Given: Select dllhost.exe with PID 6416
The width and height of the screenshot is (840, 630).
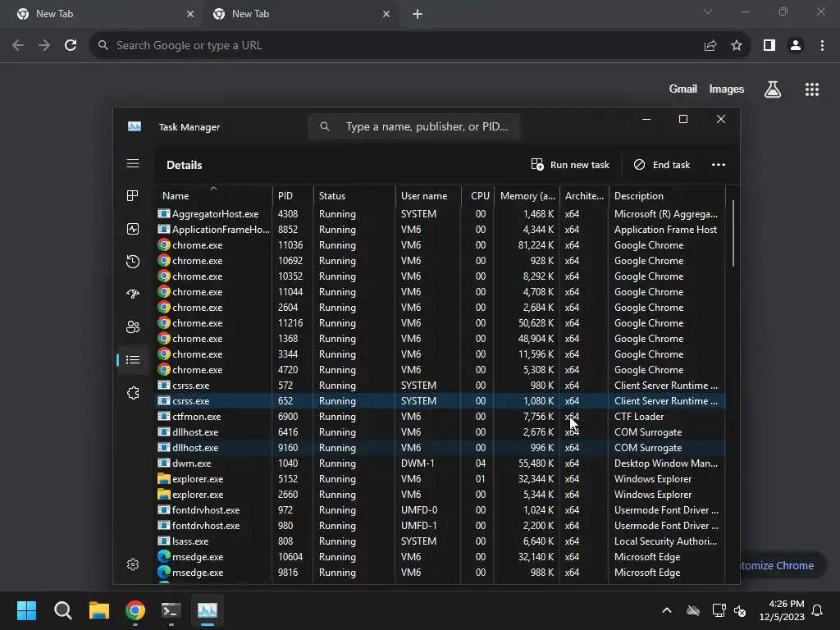Looking at the screenshot, I should click(x=440, y=431).
